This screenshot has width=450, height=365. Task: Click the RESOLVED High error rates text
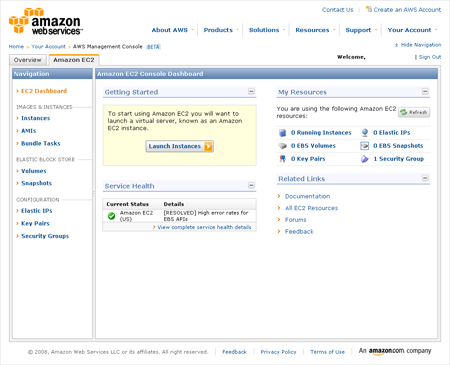point(206,216)
